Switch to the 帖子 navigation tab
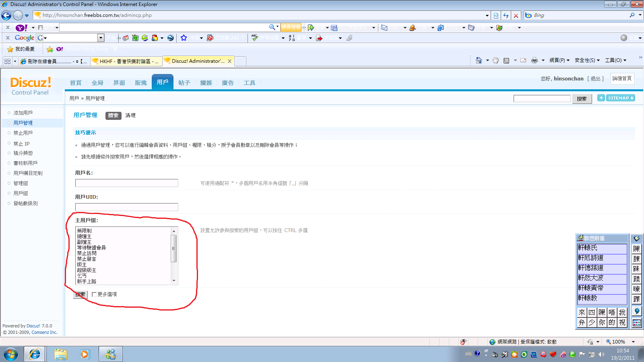Viewport: 644px width, 362px height. (x=184, y=83)
